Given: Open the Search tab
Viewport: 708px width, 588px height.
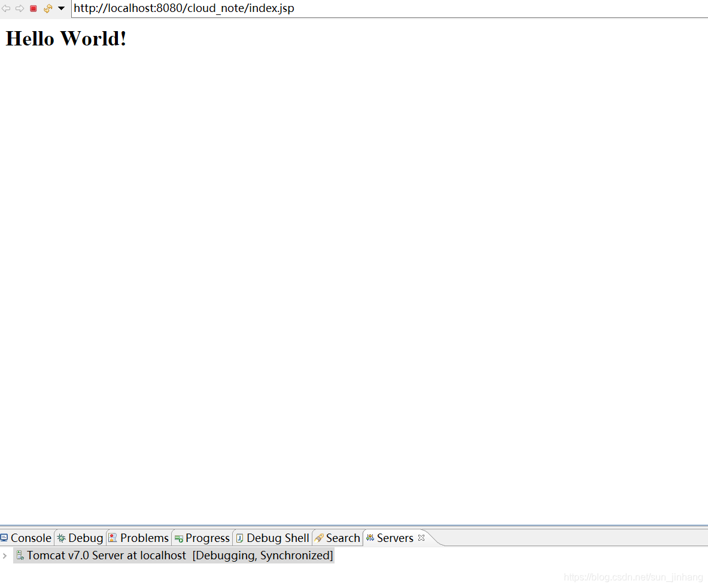Looking at the screenshot, I should click(x=338, y=538).
